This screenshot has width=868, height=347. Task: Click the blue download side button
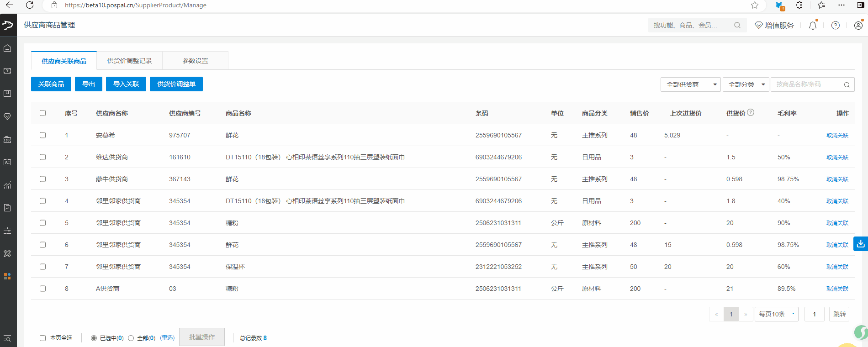tap(861, 244)
